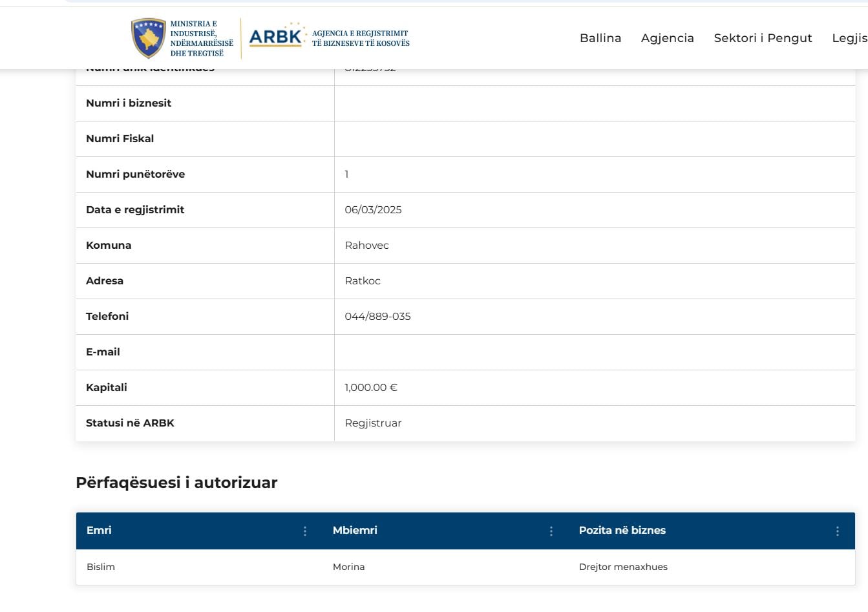The width and height of the screenshot is (868, 612).
Task: Click the phone number 044/889-035
Action: (377, 317)
